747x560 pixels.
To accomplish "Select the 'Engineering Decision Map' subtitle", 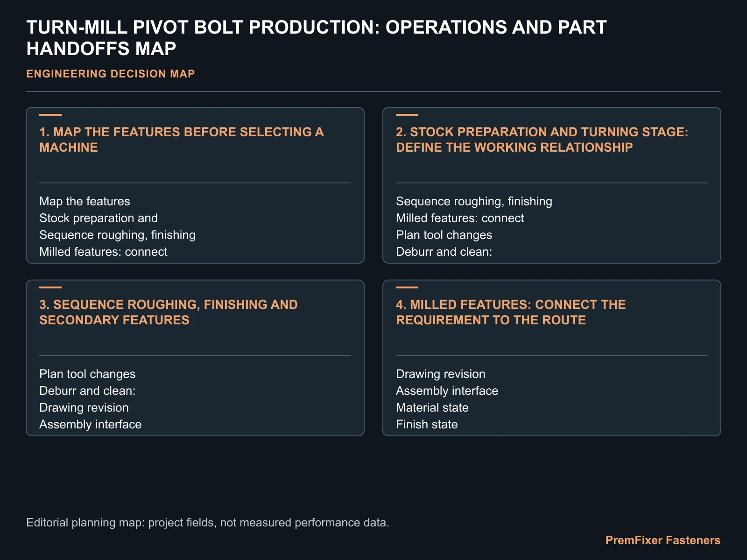I will click(111, 74).
